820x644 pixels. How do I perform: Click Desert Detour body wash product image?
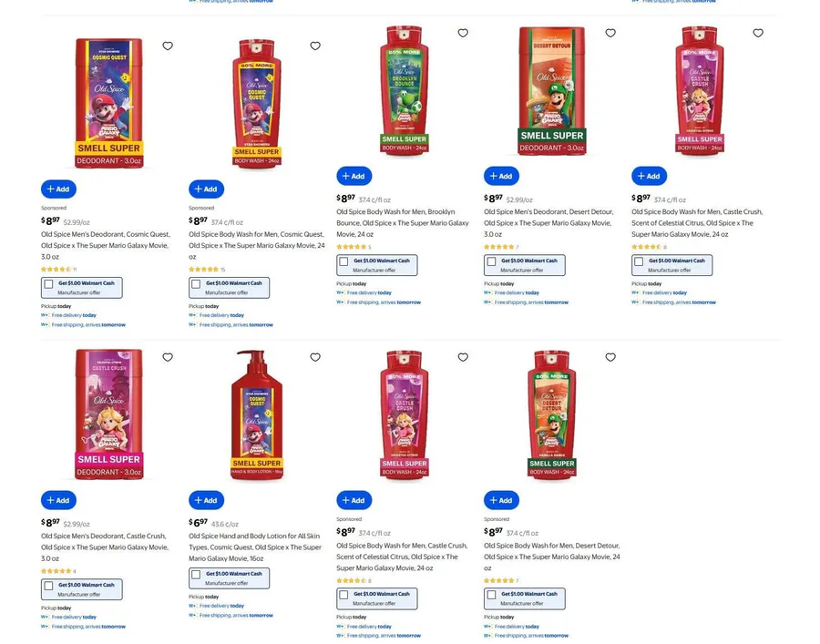point(551,414)
